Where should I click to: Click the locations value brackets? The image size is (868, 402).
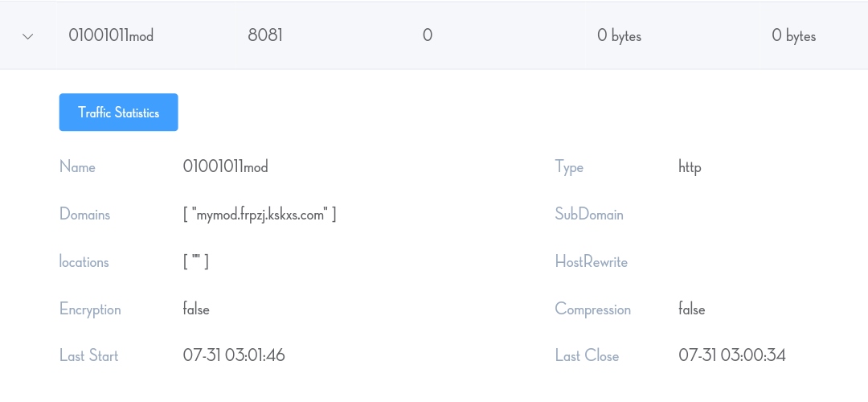coord(196,261)
